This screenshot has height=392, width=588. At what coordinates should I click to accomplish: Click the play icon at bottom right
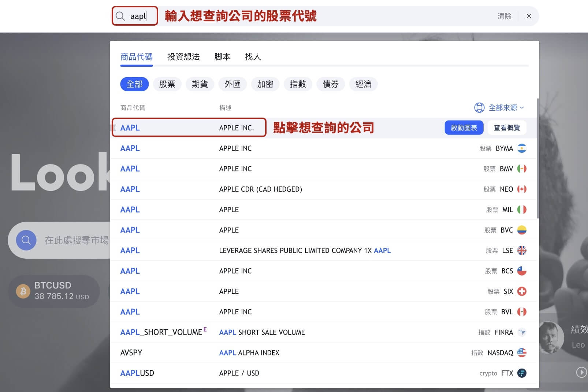(x=581, y=373)
